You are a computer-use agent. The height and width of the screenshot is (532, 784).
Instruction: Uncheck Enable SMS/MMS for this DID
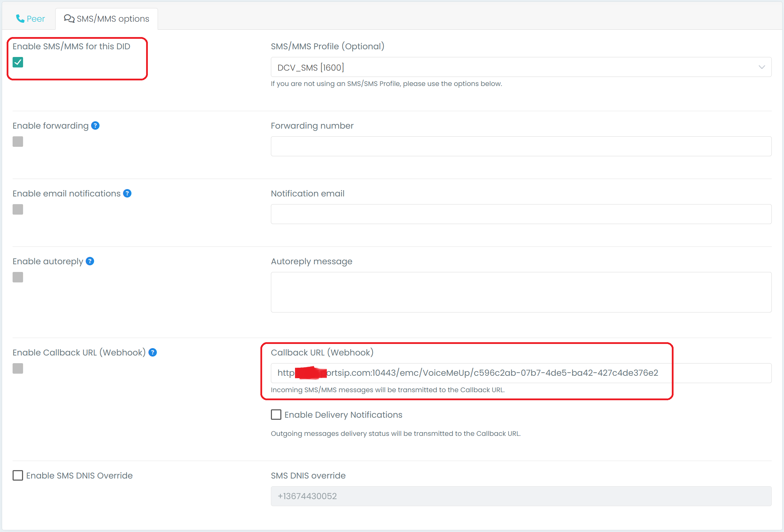18,62
